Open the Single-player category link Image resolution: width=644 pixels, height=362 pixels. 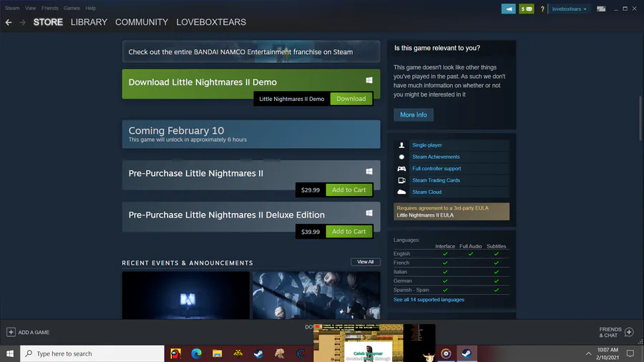(426, 145)
